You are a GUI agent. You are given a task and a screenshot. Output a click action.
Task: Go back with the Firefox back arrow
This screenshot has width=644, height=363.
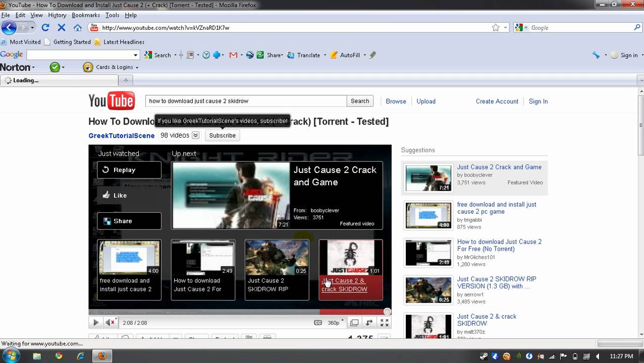[9, 28]
